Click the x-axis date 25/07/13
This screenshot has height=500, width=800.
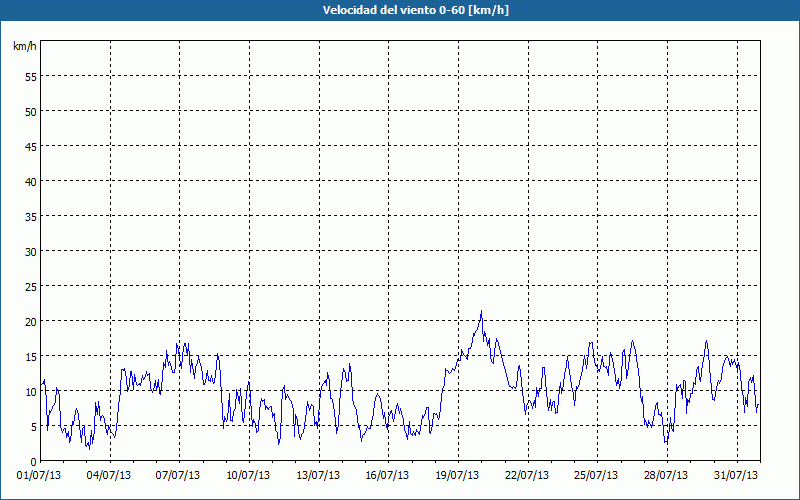coord(596,476)
